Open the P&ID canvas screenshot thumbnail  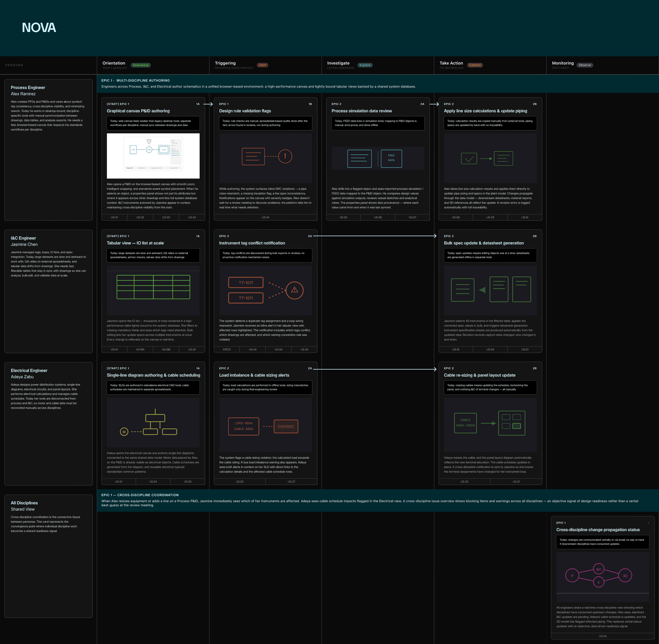point(153,156)
